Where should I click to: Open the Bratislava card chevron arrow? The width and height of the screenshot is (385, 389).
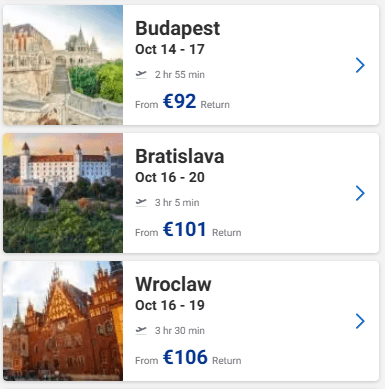click(360, 193)
